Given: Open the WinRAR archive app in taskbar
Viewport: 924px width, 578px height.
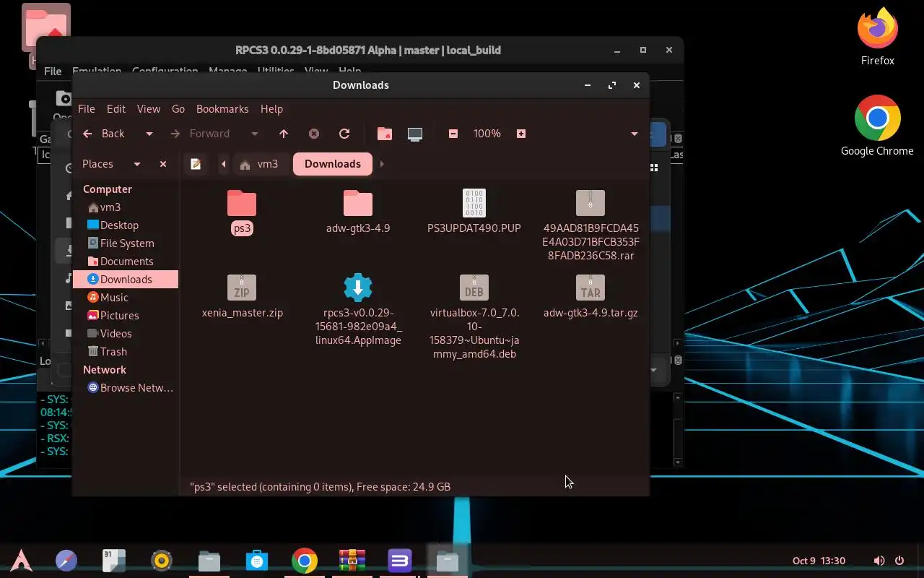Looking at the screenshot, I should [x=352, y=561].
